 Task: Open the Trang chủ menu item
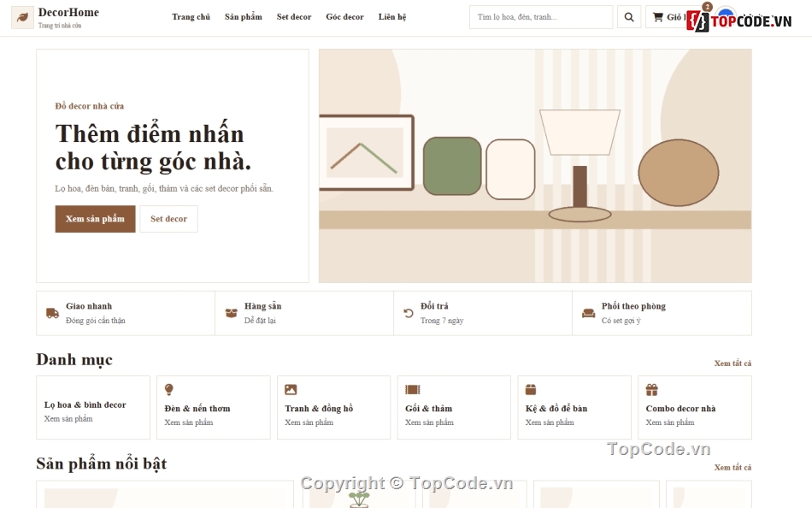191,17
